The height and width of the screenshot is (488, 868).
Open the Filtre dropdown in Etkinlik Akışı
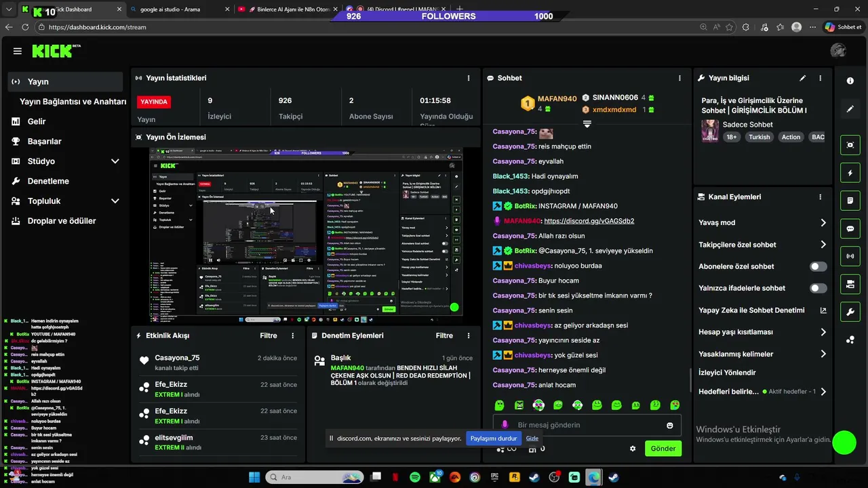(269, 335)
